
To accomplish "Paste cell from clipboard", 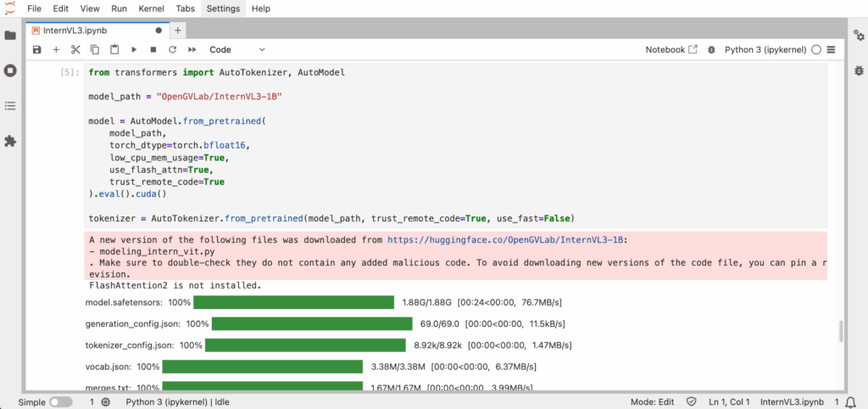I will pos(114,50).
